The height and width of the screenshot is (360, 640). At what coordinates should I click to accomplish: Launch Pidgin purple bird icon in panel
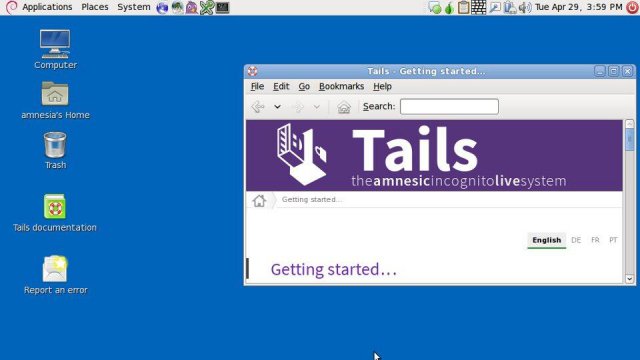(x=191, y=7)
